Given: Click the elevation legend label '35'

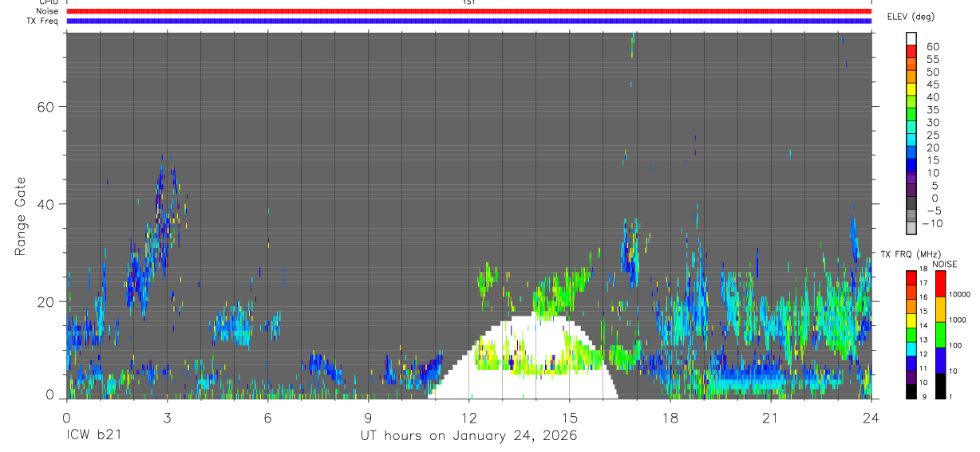Looking at the screenshot, I should (x=932, y=110).
